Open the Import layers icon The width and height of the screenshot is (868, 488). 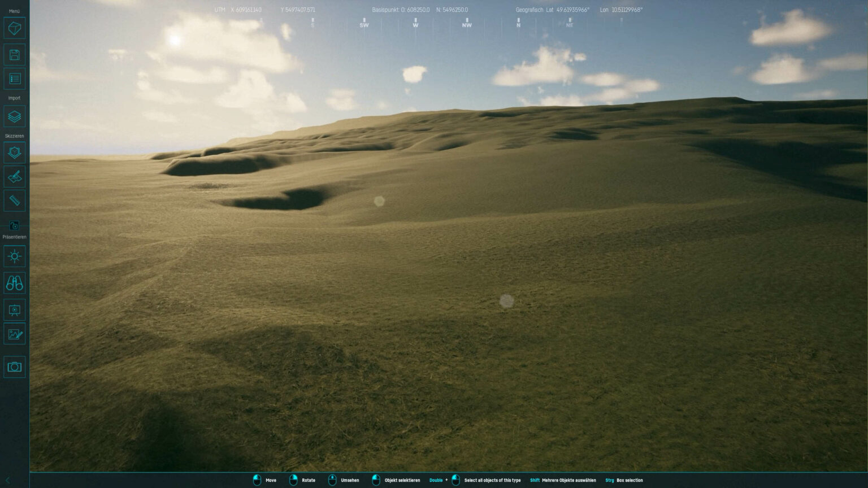tap(15, 116)
